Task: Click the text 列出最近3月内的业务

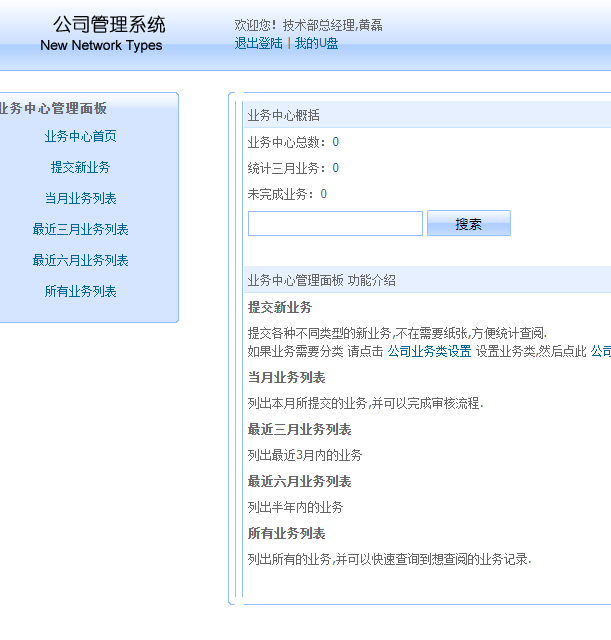Action: (x=305, y=455)
